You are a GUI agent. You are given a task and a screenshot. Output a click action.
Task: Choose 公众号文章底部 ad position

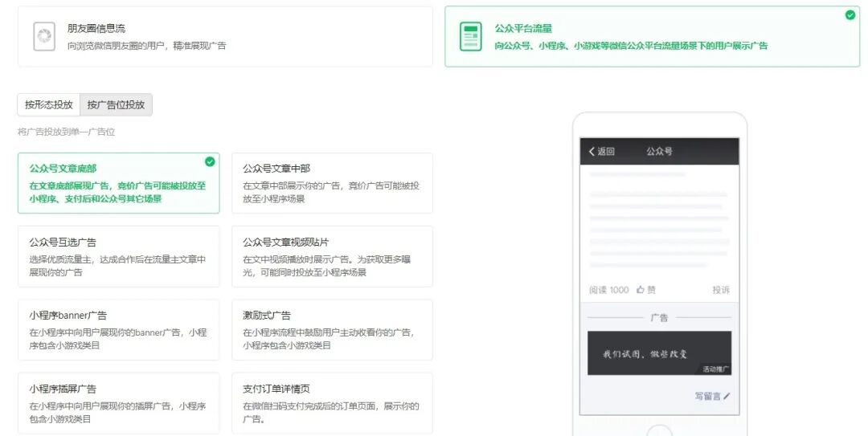click(x=118, y=183)
